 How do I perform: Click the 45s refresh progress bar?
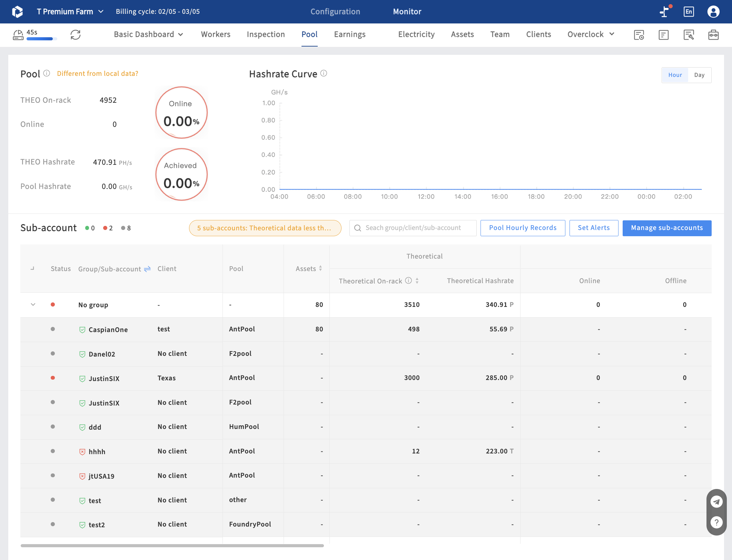(42, 39)
